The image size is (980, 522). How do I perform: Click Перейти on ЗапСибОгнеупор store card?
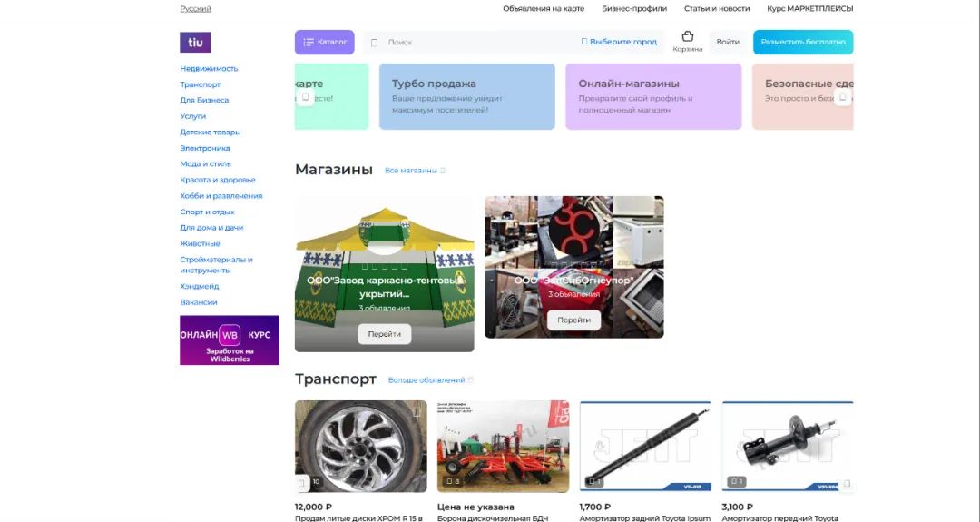[x=573, y=320]
